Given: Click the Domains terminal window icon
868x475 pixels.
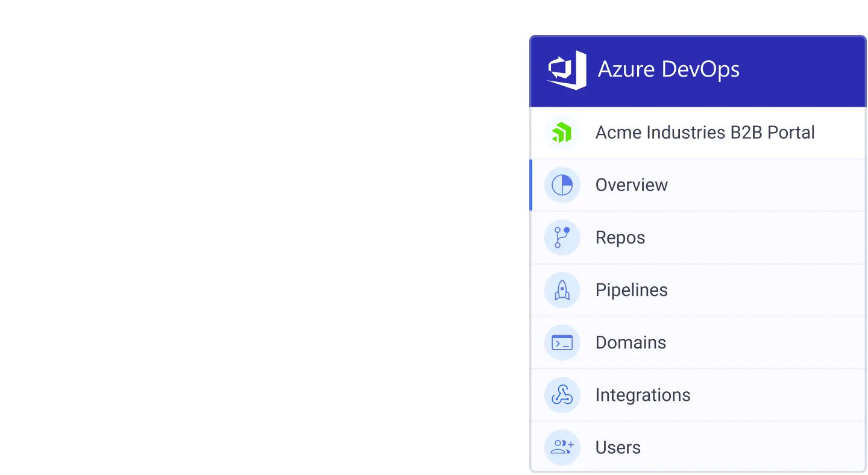Looking at the screenshot, I should click(x=562, y=342).
